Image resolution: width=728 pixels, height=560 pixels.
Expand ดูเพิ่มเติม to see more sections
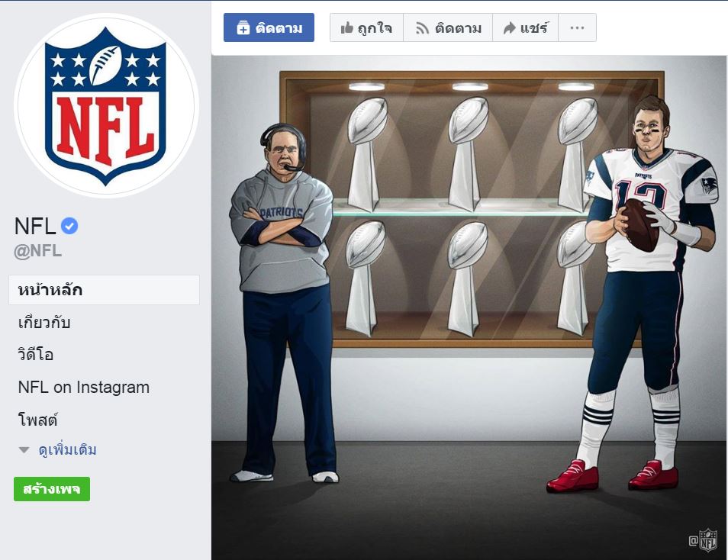67,449
